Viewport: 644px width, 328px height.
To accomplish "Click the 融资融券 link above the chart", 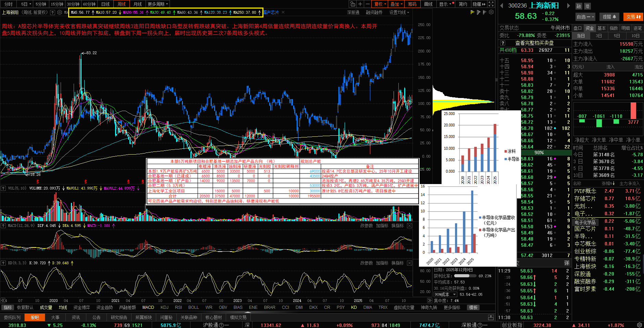I will point(374,12).
